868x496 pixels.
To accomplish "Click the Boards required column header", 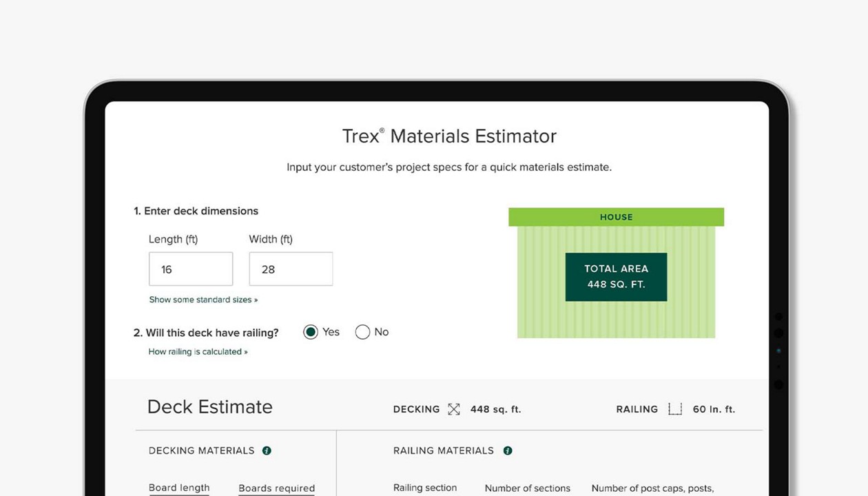I will [276, 488].
